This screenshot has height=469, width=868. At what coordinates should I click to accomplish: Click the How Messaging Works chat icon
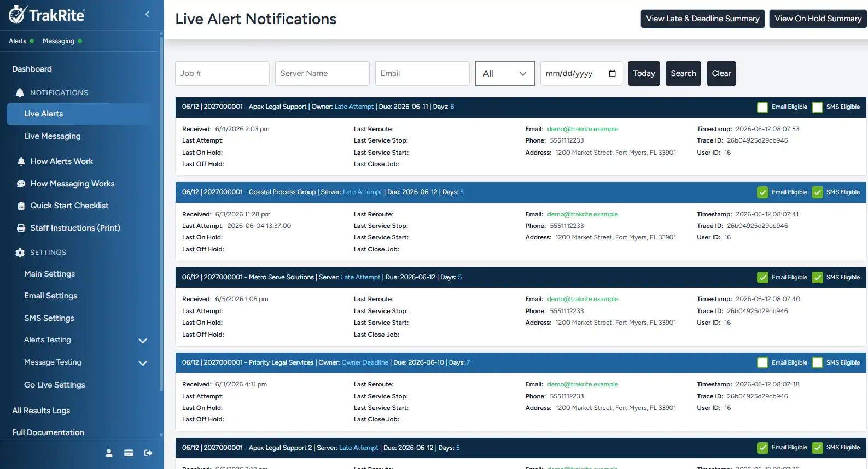point(21,184)
